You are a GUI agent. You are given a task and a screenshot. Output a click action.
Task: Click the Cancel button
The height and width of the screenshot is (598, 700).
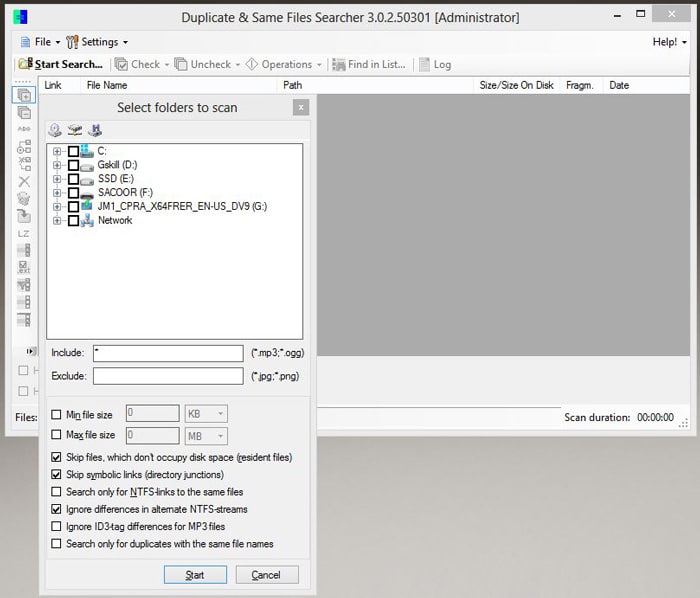267,575
